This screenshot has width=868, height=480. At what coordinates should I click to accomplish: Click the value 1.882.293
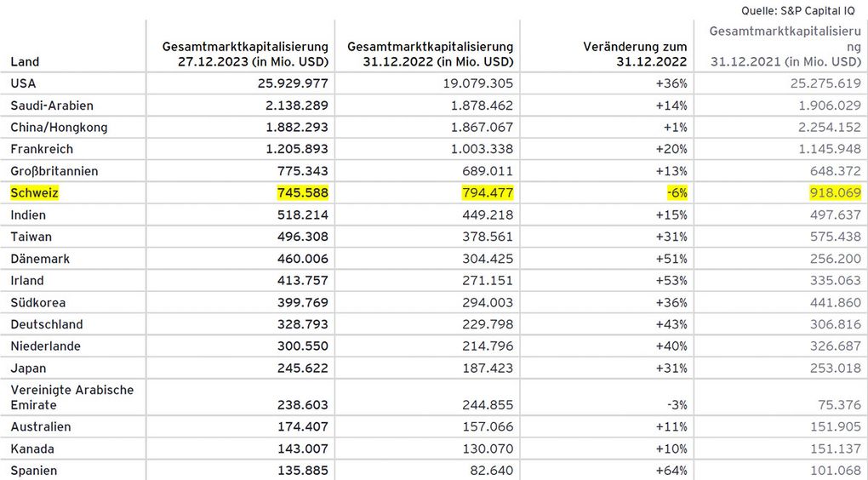297,128
